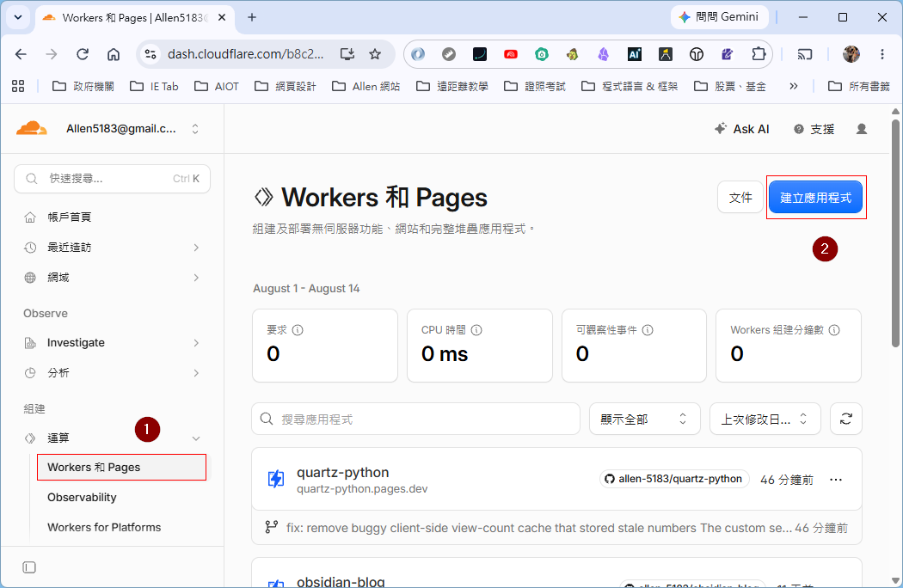Click the address bar URL
This screenshot has height=588, width=903.
click(245, 54)
